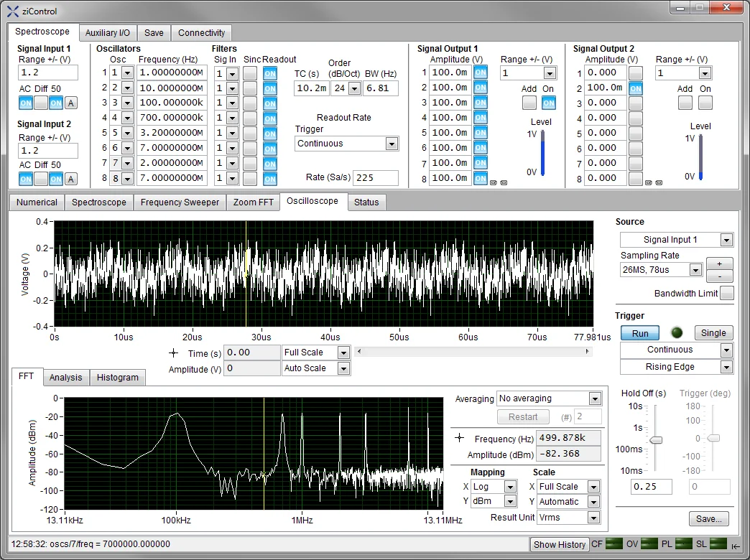Click the link icon under Signal Output 2 amplitudes
Screen dimensions: 750x560
[654, 182]
